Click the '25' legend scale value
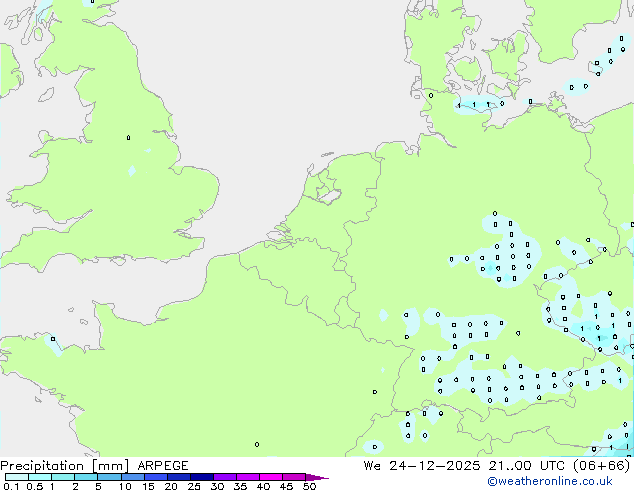 click(194, 486)
